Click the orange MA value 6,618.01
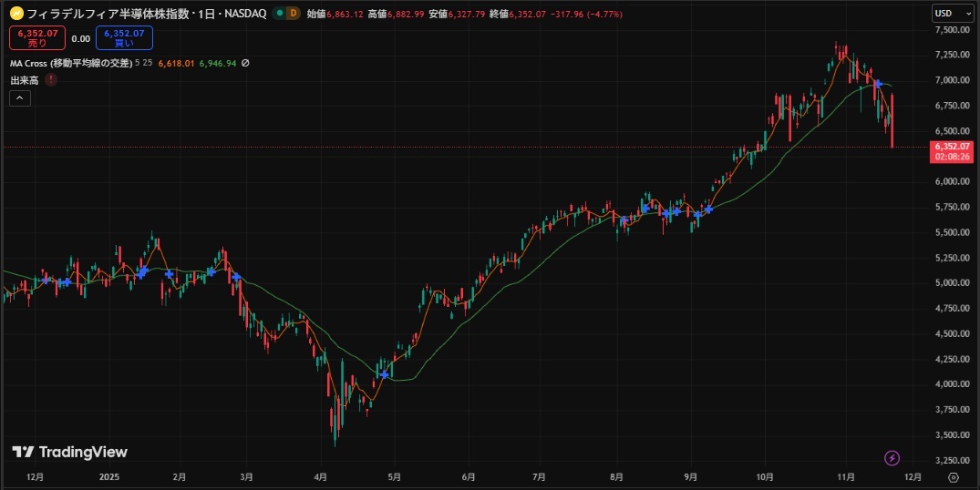Image resolution: width=980 pixels, height=490 pixels. coord(177,63)
